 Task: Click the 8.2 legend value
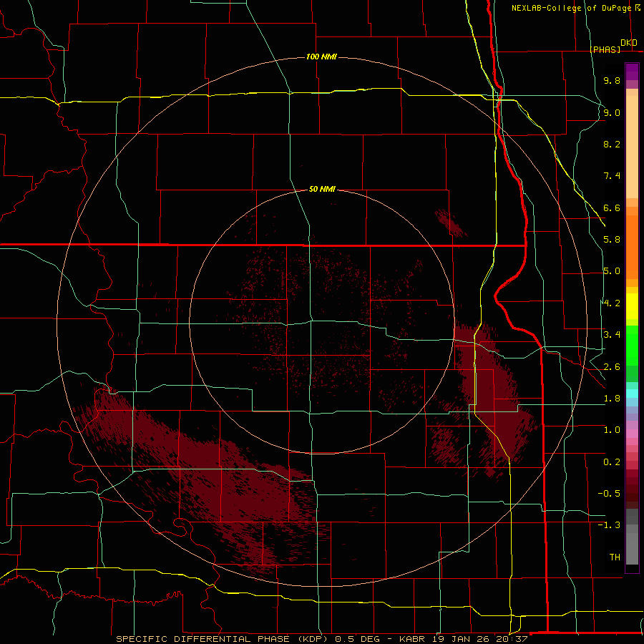click(x=612, y=144)
